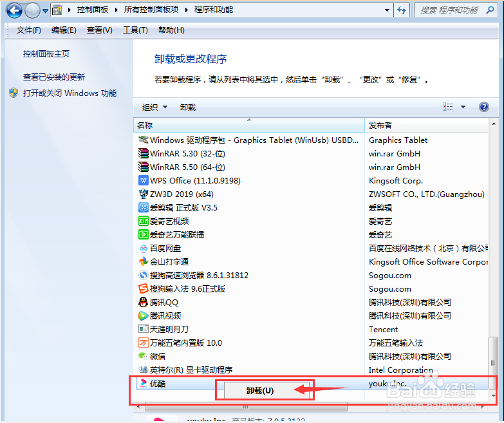This screenshot has height=423, width=504.
Task: Click publisher Intel Corporation
Action: (401, 370)
